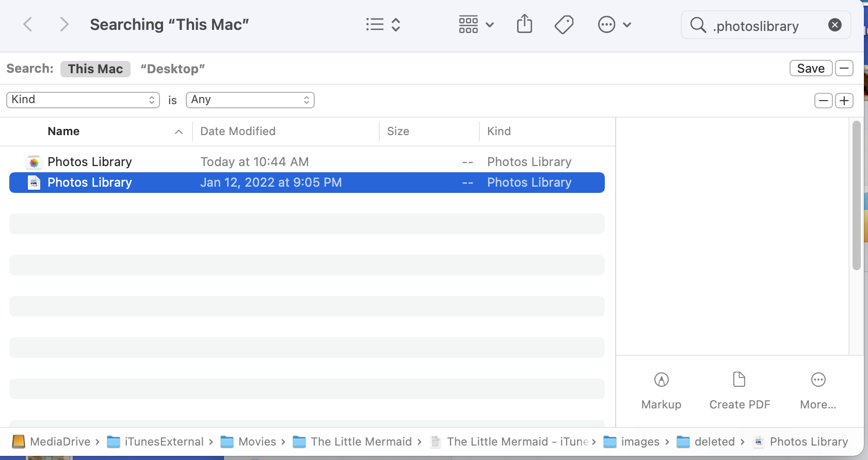Click iTunesExternal folder in path bar
Viewport: 868px width, 460px height.
[x=155, y=441]
